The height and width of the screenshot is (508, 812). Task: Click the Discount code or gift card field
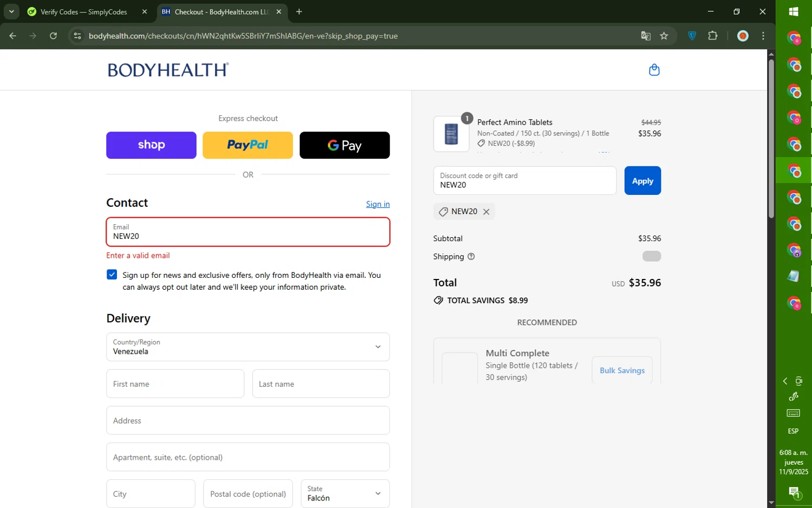click(525, 180)
